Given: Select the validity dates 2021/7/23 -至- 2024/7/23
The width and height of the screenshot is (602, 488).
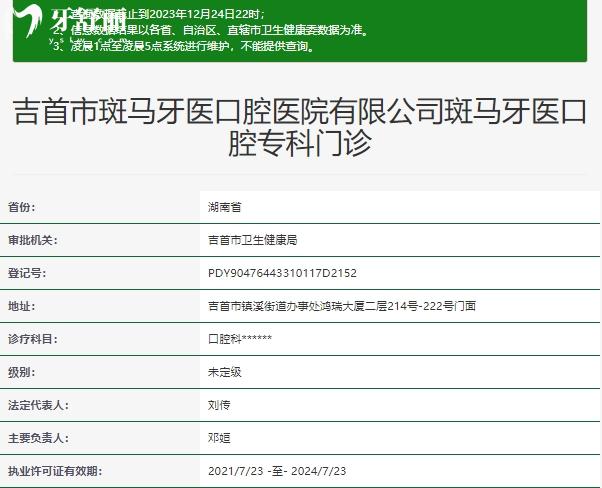Looking at the screenshot, I should pyautogui.click(x=277, y=471).
